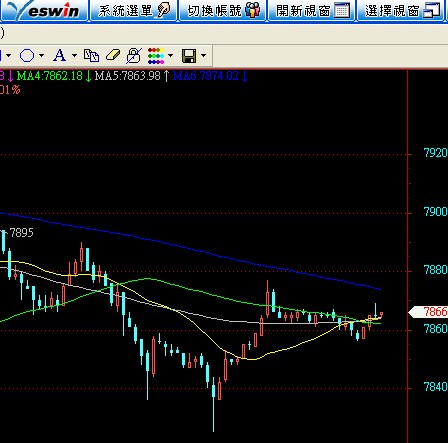
Task: Click the copy drawing icon
Action: (x=91, y=55)
